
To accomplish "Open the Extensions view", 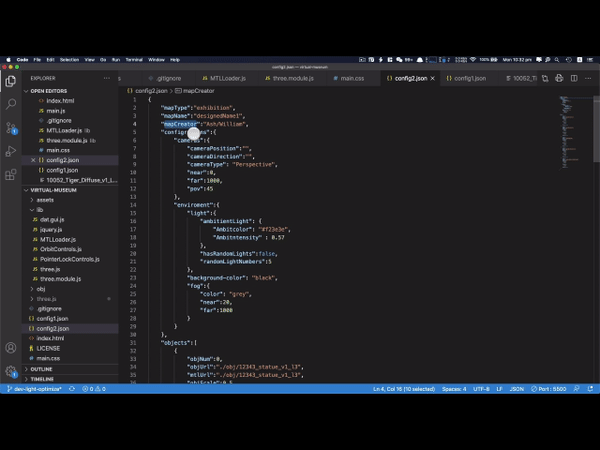I will click(11, 175).
